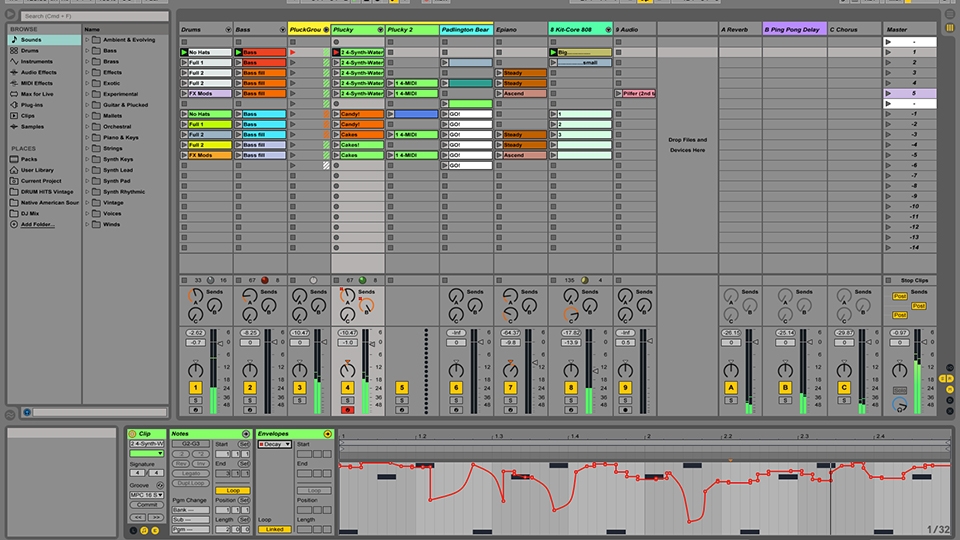The image size is (960, 540).
Task: Click the Stop Clips square in master track
Action: [x=888, y=280]
